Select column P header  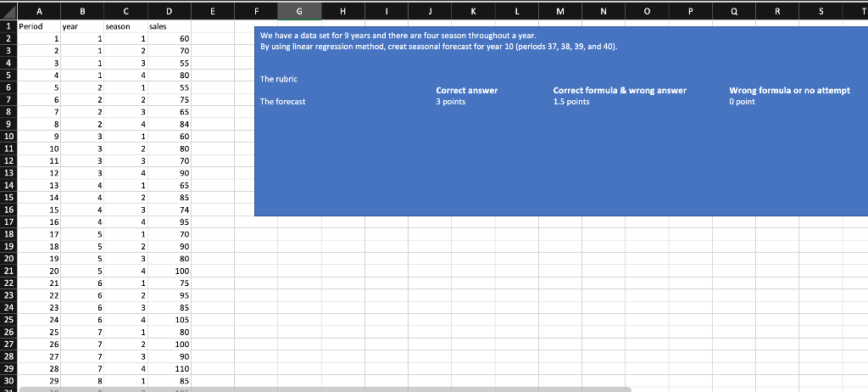[690, 11]
